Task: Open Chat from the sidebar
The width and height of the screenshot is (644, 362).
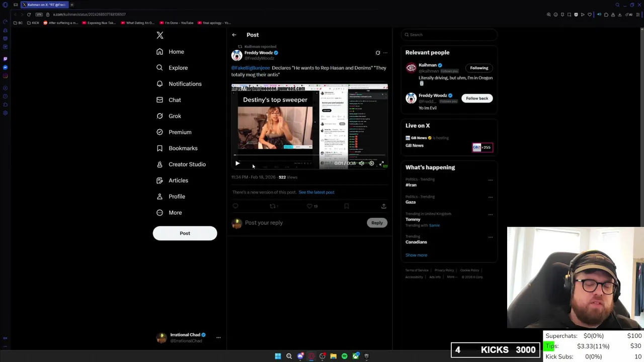Action: click(169, 100)
